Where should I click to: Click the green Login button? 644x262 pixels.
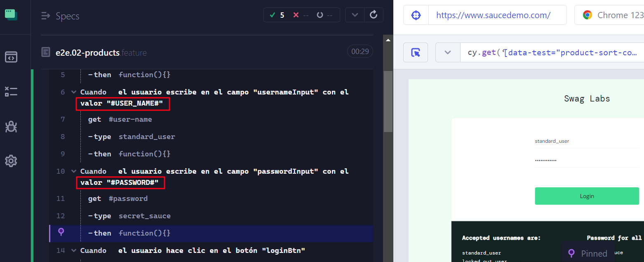587,196
